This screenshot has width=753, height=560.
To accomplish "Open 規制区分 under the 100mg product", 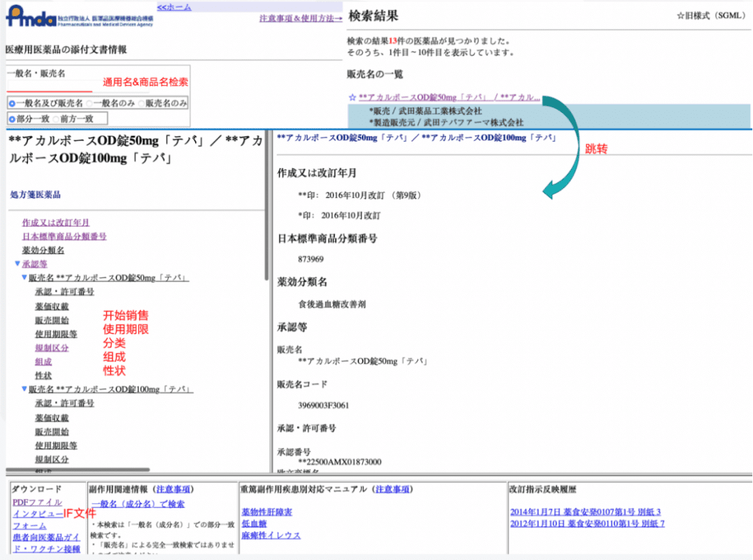I will 52,459.
